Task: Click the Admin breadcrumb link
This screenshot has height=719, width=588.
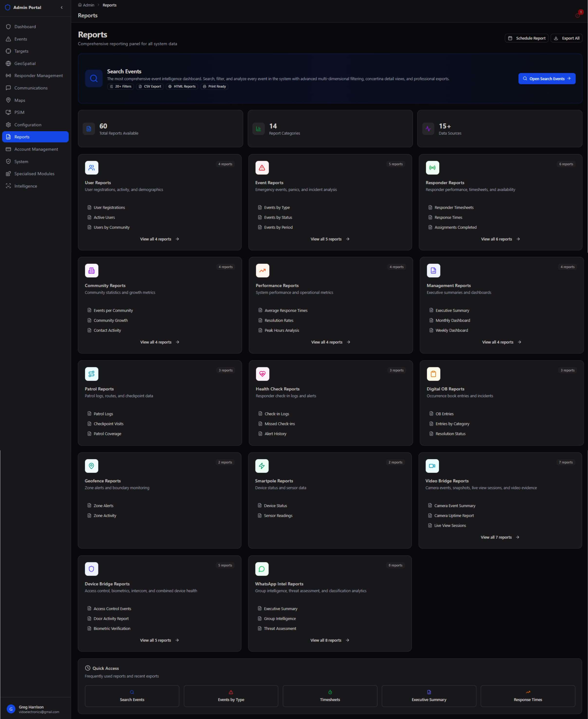Action: pyautogui.click(x=86, y=5)
